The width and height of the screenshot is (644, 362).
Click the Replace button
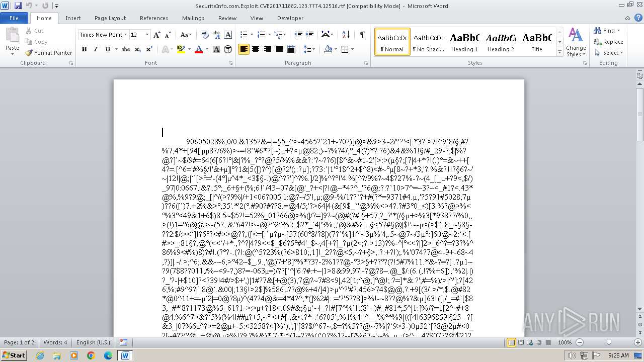pyautogui.click(x=609, y=42)
